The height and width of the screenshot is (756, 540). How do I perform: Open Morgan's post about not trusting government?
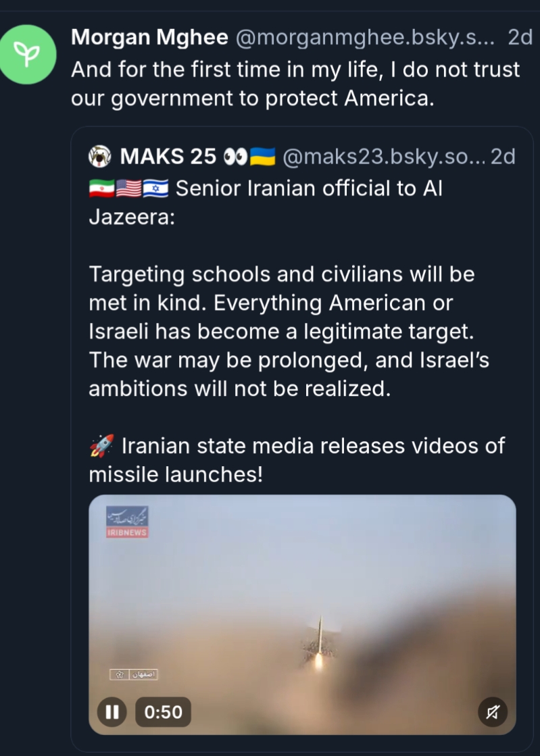(295, 83)
